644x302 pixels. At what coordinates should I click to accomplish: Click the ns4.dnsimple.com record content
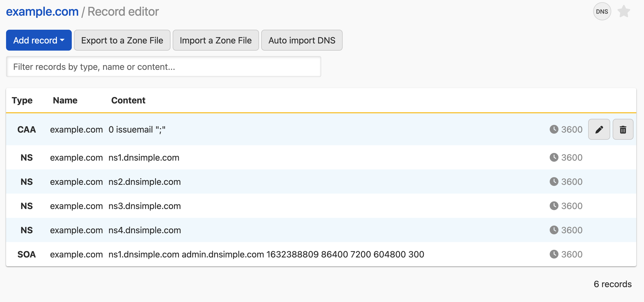[x=145, y=230]
